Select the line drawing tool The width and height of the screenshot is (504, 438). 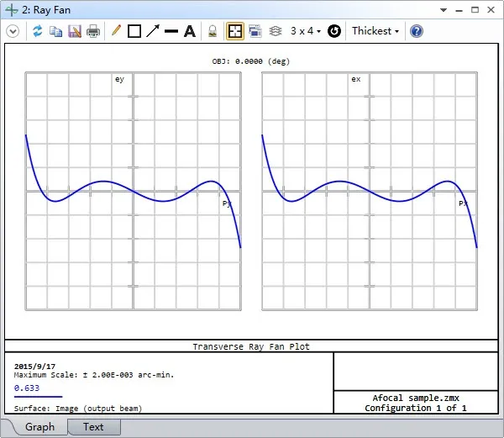point(171,31)
